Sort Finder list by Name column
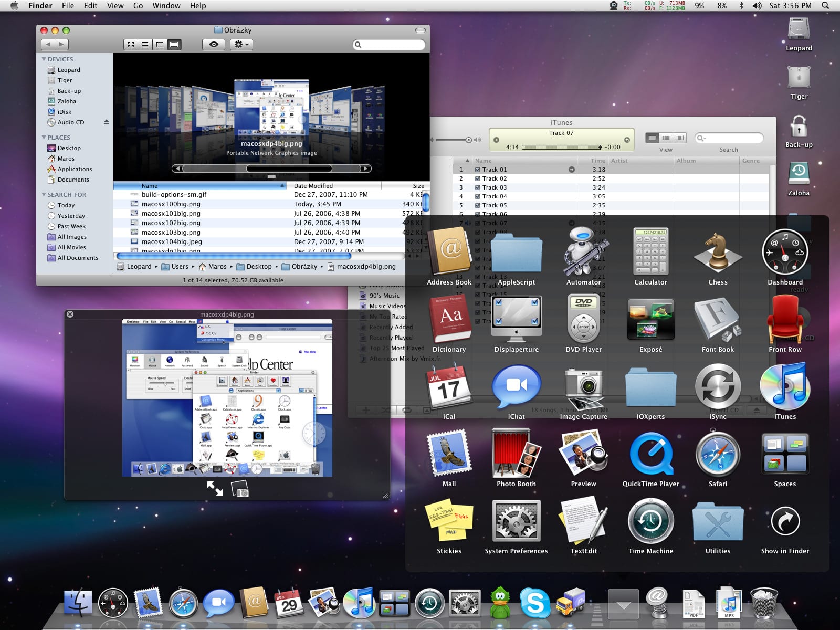 (x=199, y=186)
